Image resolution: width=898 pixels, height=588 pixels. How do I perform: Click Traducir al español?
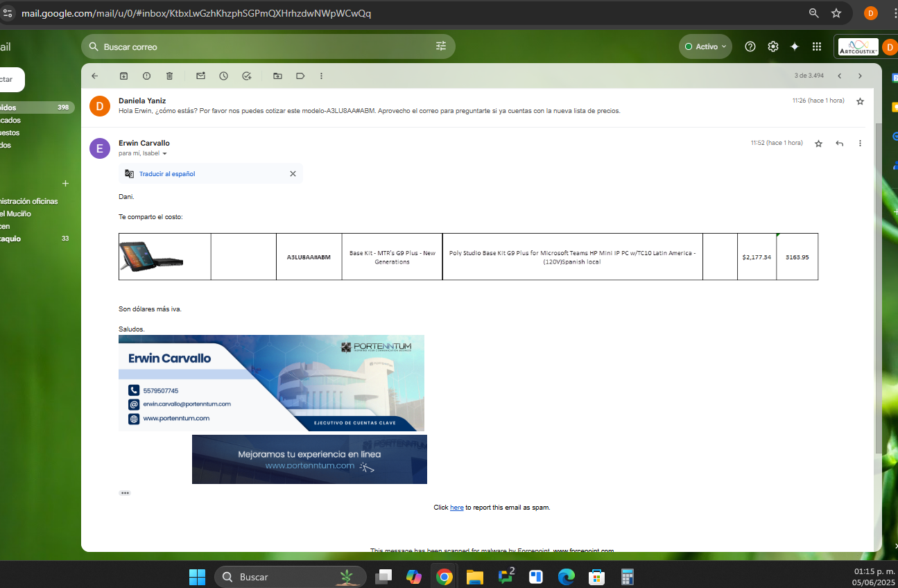pos(167,174)
